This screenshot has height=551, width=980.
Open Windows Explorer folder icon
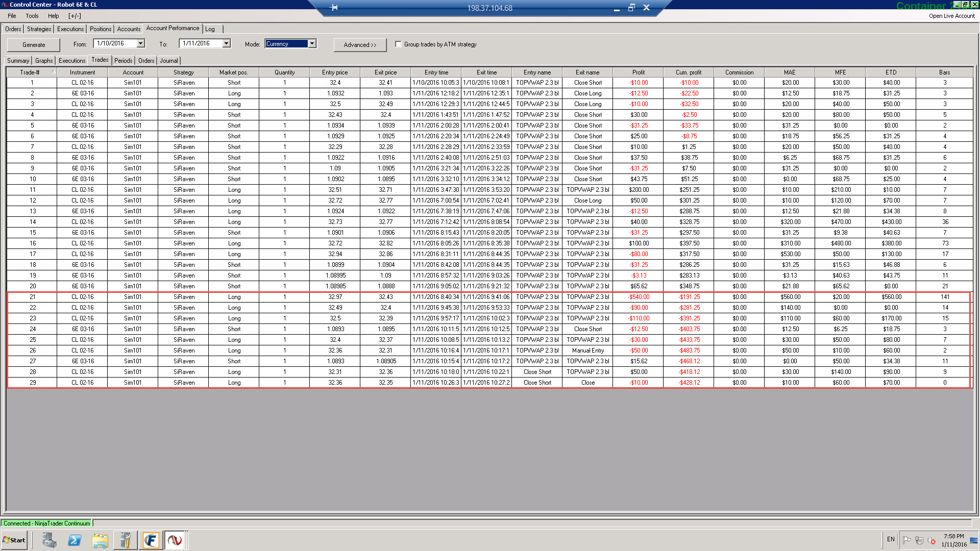pyautogui.click(x=100, y=540)
